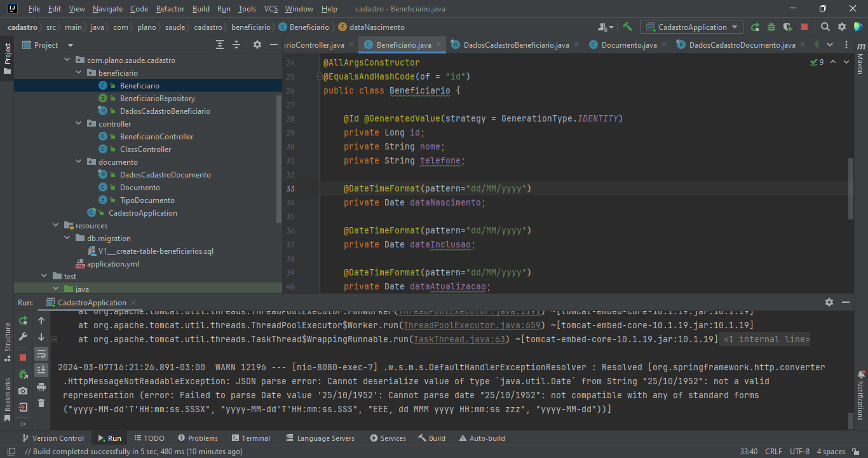Change file encoding UTF-8 in the status bar
The height and width of the screenshot is (458, 868).
[x=799, y=452]
